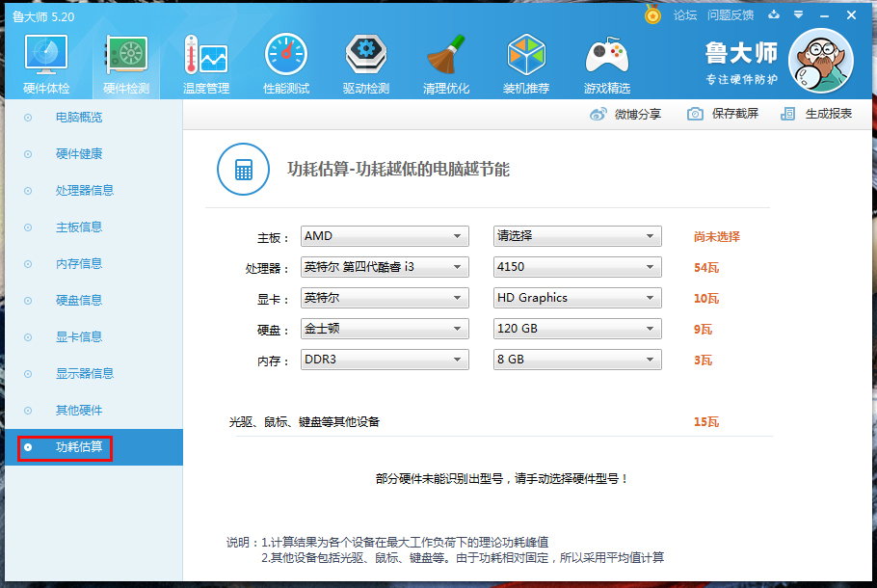Expand the 请选择 motherboard model dropdown
Screen dimensions: 877x588
(576, 235)
